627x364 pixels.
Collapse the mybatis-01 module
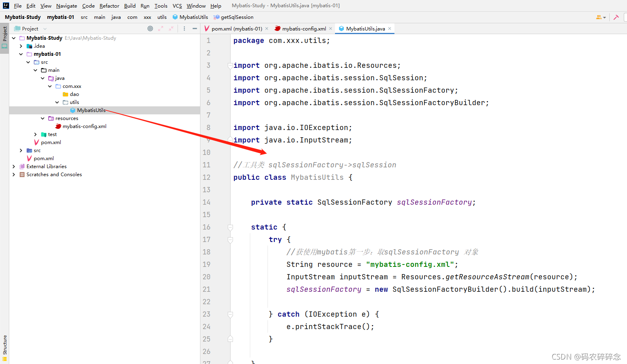(21, 54)
